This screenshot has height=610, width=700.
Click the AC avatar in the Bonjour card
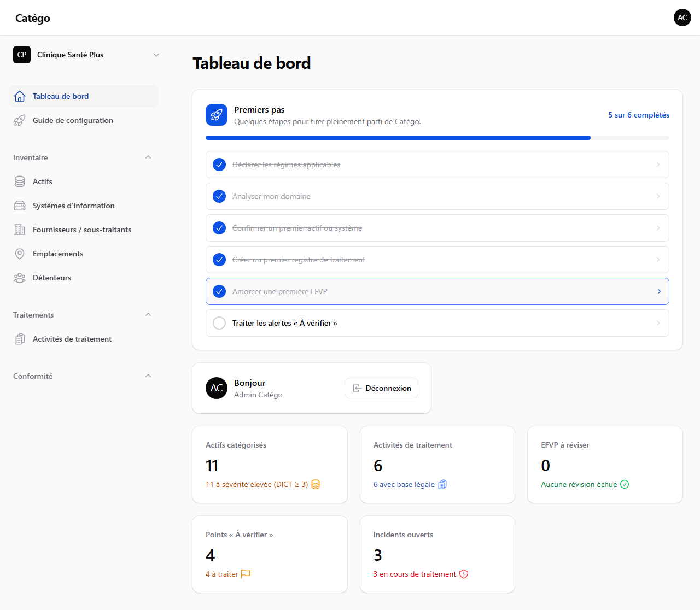point(217,388)
